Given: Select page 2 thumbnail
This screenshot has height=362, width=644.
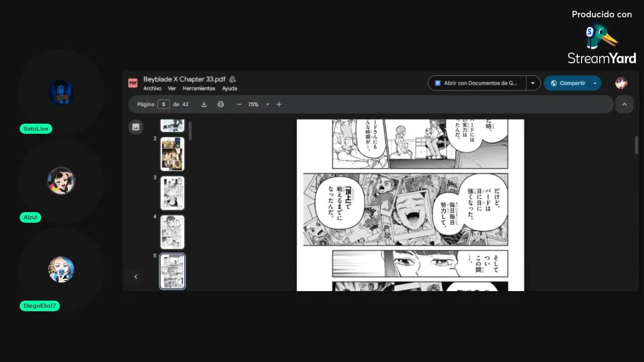Looking at the screenshot, I should point(173,154).
